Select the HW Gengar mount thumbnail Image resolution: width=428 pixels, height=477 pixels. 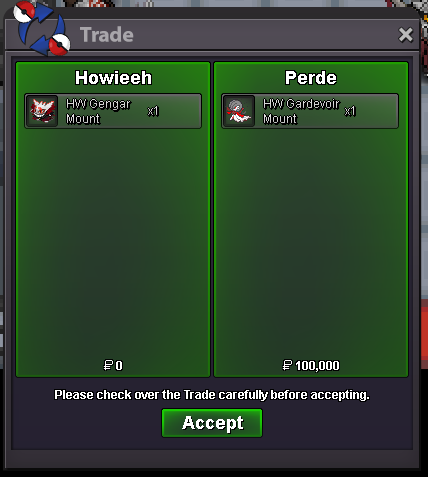(x=42, y=111)
